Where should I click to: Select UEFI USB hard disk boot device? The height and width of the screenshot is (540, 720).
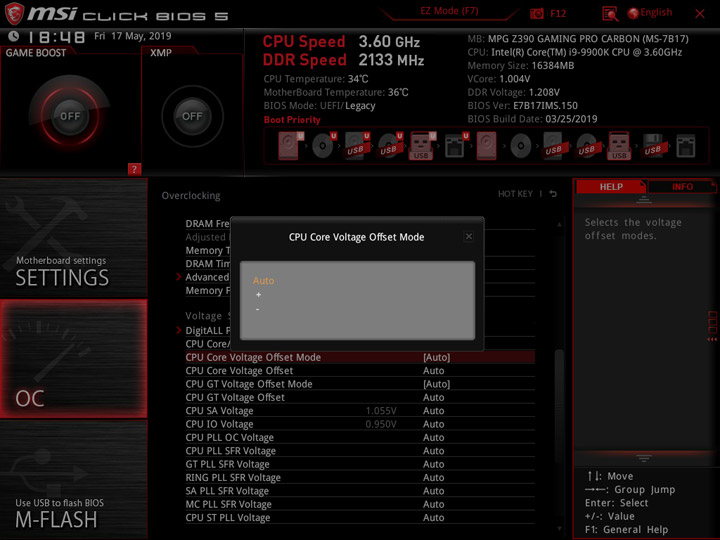click(357, 146)
